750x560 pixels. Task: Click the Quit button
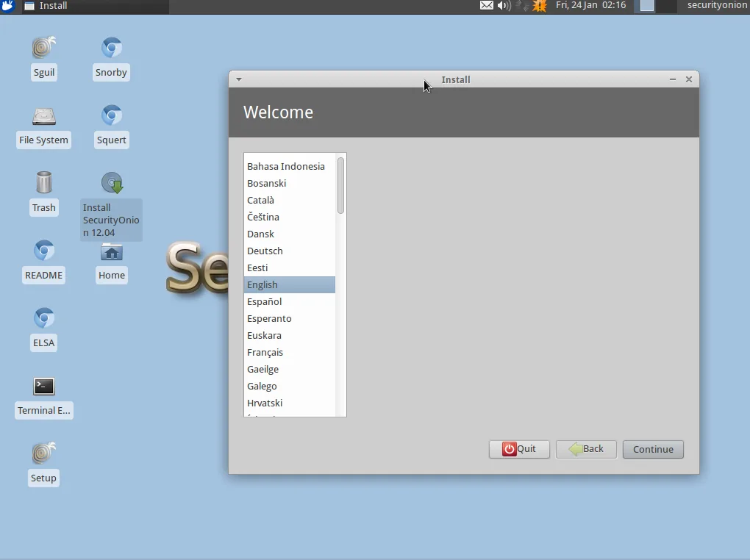pyautogui.click(x=519, y=449)
